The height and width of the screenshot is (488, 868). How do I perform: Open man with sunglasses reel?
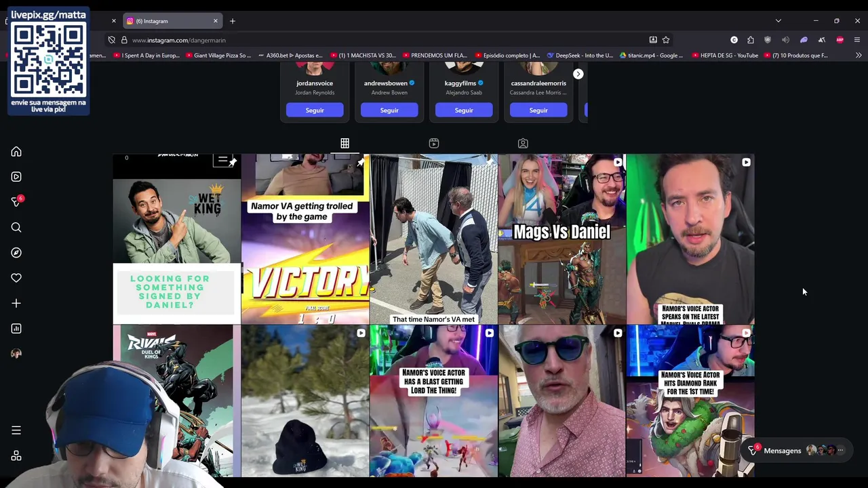click(562, 401)
